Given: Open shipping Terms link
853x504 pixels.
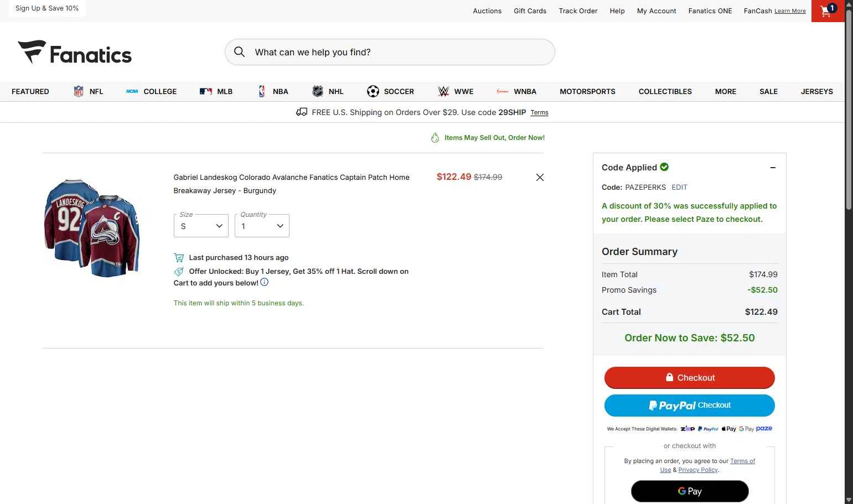Looking at the screenshot, I should pos(539,113).
